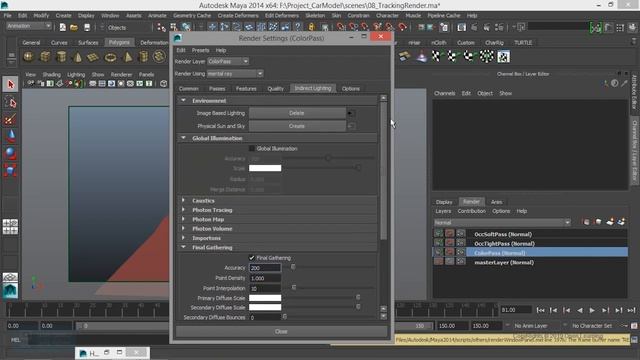640x360 pixels.
Task: Click the Move tool cone icon
Action: click(x=11, y=136)
